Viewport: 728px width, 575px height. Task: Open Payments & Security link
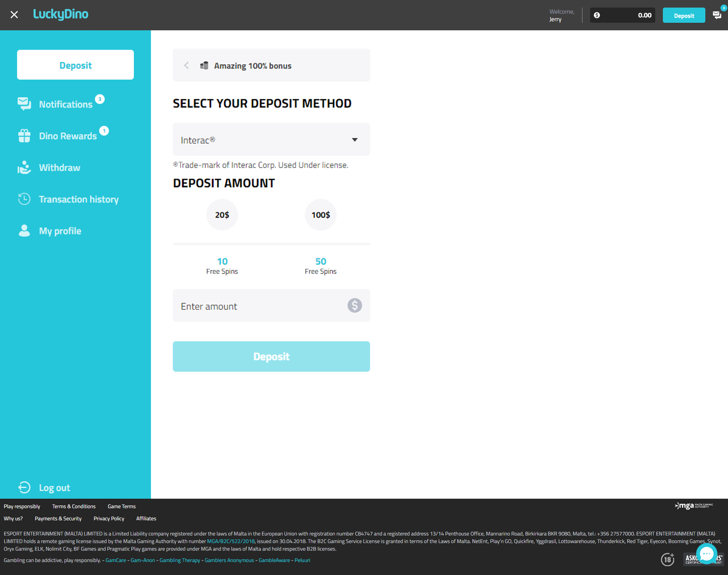[x=58, y=518]
